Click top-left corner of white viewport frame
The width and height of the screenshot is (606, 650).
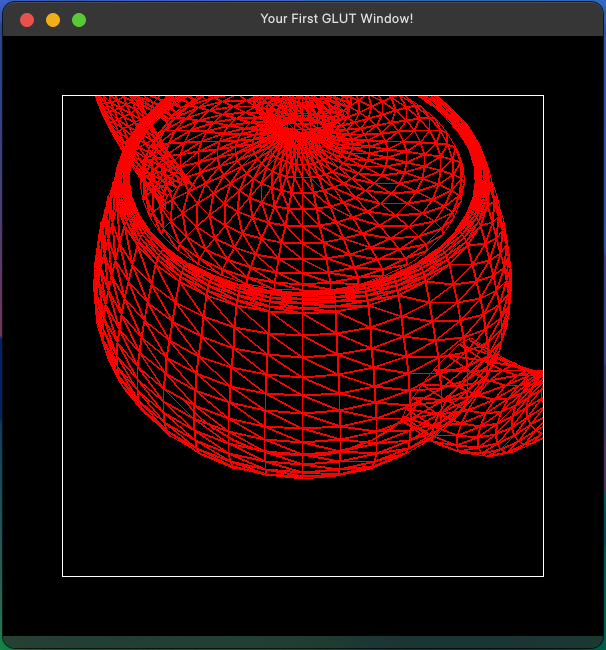coord(63,96)
